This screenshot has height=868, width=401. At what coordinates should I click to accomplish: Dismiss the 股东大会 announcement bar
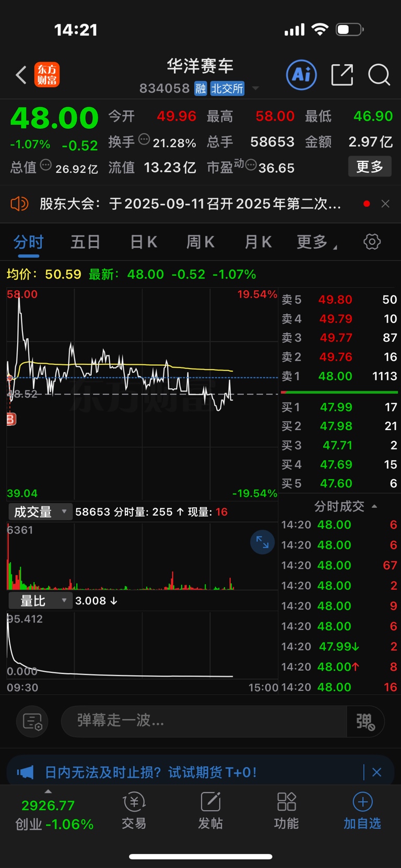tap(385, 204)
